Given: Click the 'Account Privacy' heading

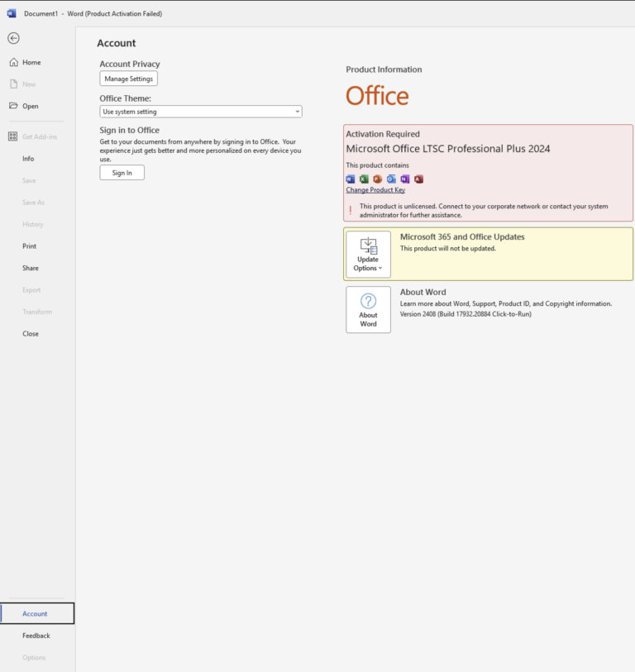Looking at the screenshot, I should (130, 64).
